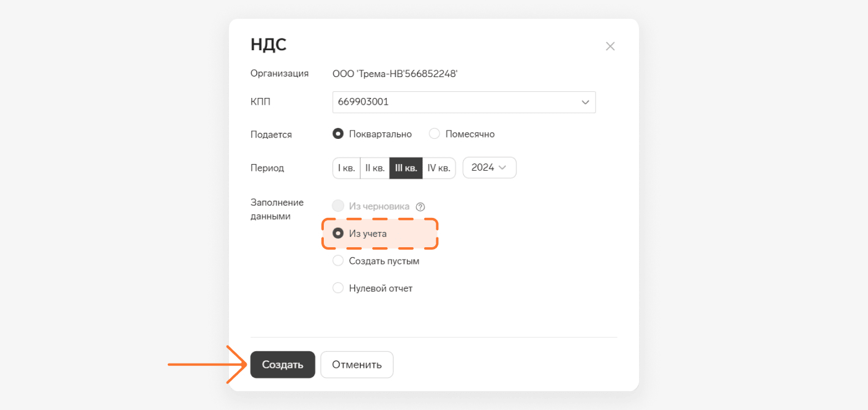
Task: Choose Создать пустым radio option
Action: click(338, 261)
